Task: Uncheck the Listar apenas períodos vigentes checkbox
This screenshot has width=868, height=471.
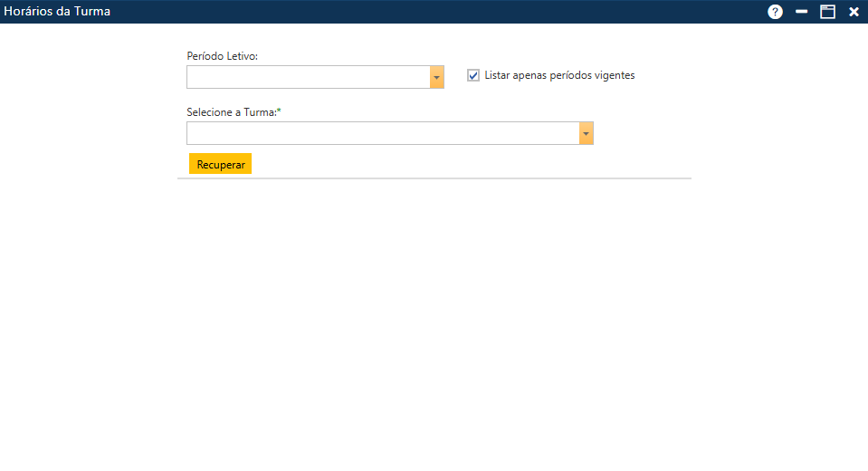Action: coord(473,75)
